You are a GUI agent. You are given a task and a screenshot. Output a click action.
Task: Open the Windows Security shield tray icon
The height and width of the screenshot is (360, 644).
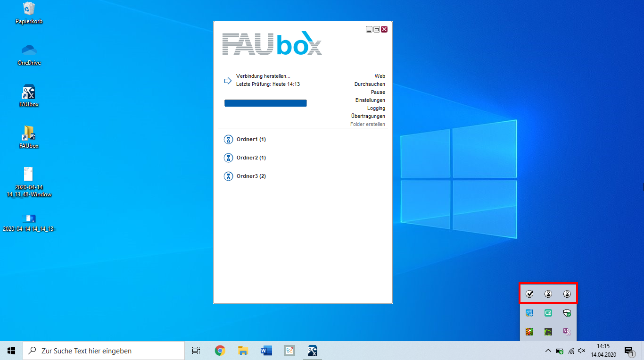point(567,313)
